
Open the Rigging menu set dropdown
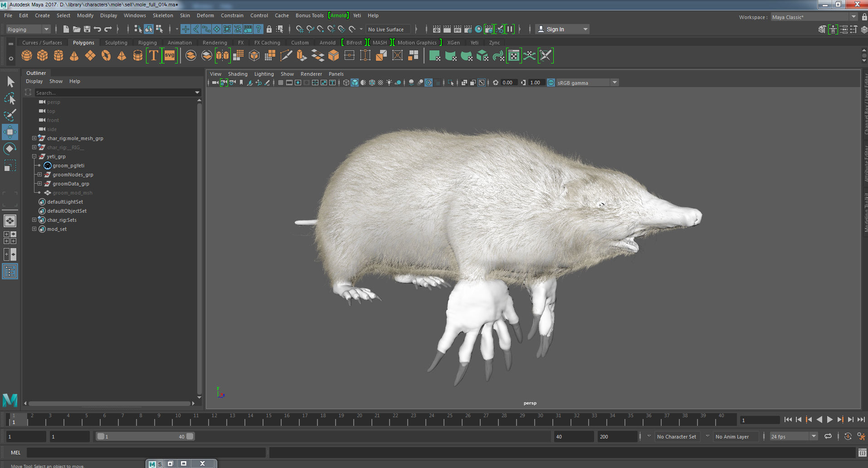pos(28,29)
